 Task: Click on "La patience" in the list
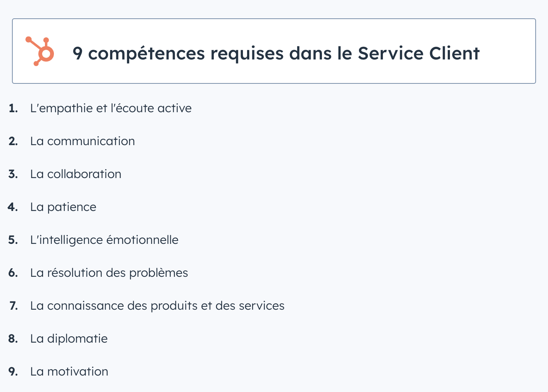point(63,207)
